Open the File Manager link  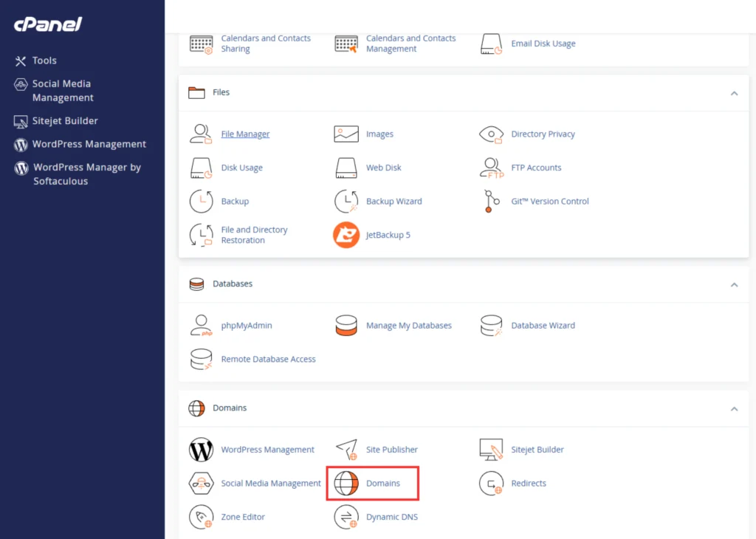245,134
